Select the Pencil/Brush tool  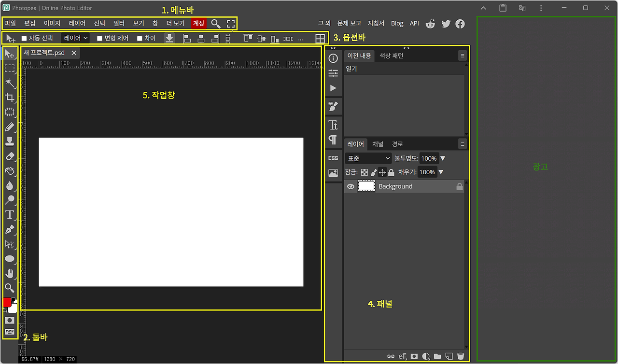(10, 127)
